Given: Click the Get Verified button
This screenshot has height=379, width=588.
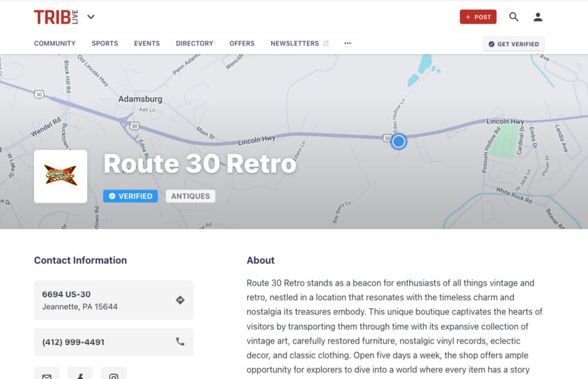Looking at the screenshot, I should click(x=513, y=44).
